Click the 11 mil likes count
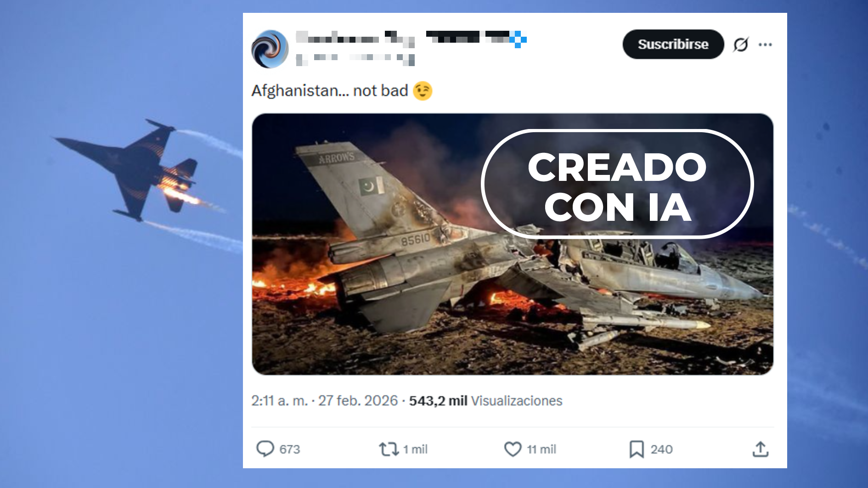Image resolution: width=868 pixels, height=488 pixels. 541,449
